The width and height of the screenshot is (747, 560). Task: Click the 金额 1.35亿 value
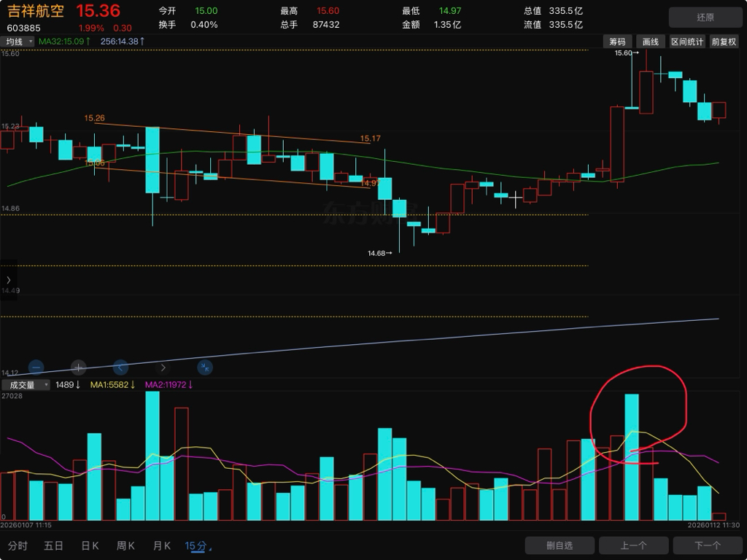[x=447, y=24]
